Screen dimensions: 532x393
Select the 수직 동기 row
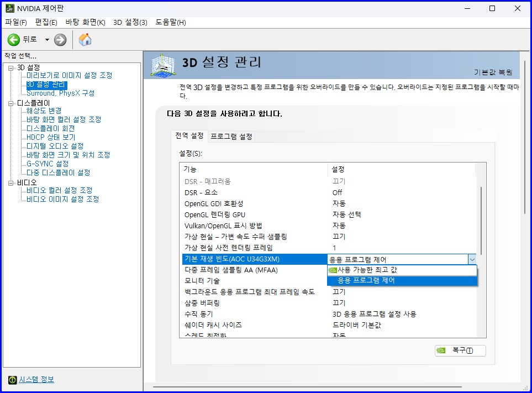(x=329, y=314)
